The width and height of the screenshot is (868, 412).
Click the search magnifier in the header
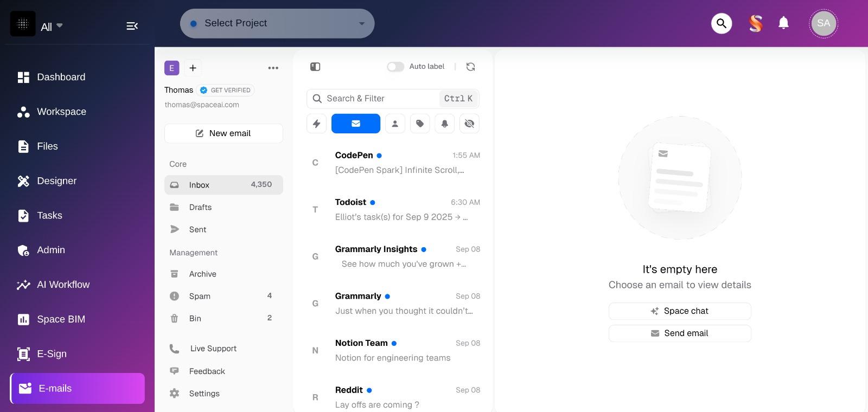coord(722,23)
